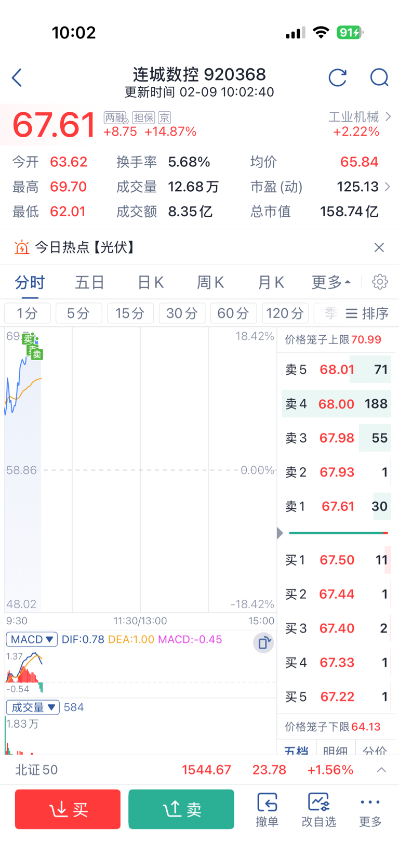399x868 pixels.
Task: Refresh the stock quote data
Action: (x=338, y=78)
